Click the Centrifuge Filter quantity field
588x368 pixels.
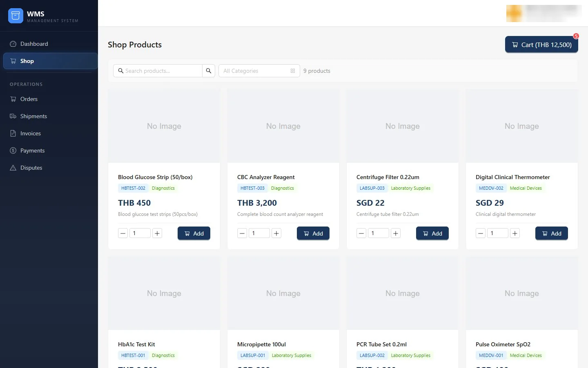pos(379,233)
